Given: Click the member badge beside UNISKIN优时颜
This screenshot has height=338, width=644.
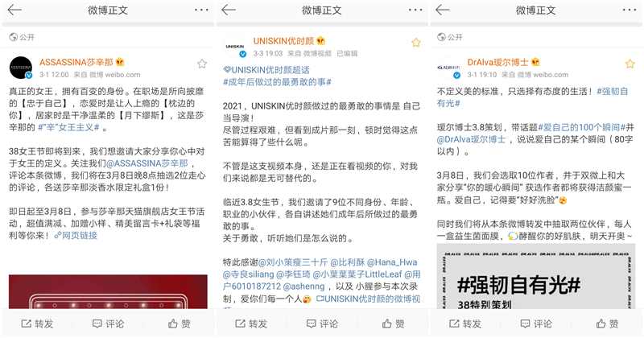Looking at the screenshot, I should [x=320, y=41].
